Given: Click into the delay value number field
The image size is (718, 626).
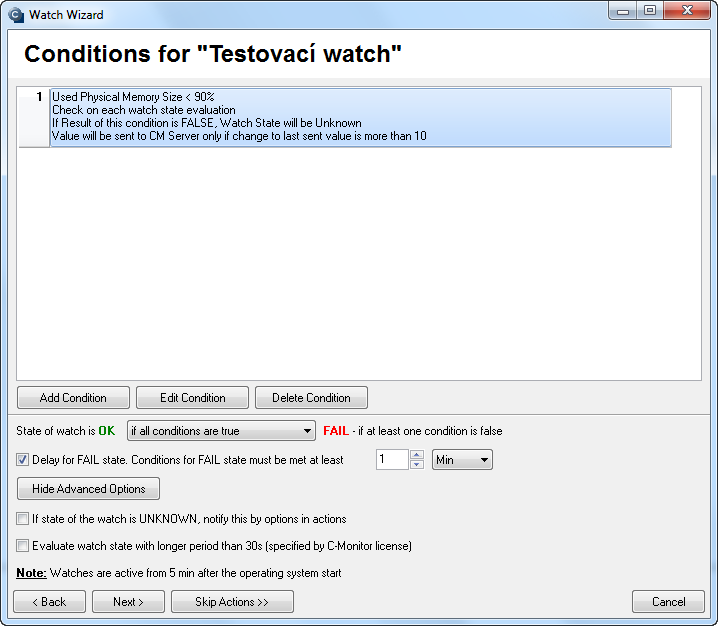Looking at the screenshot, I should (x=392, y=460).
